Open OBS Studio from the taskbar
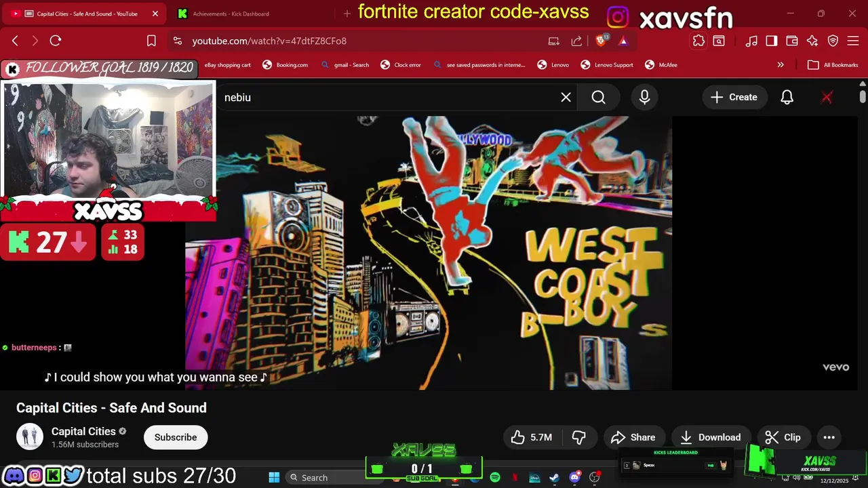 coord(595,477)
